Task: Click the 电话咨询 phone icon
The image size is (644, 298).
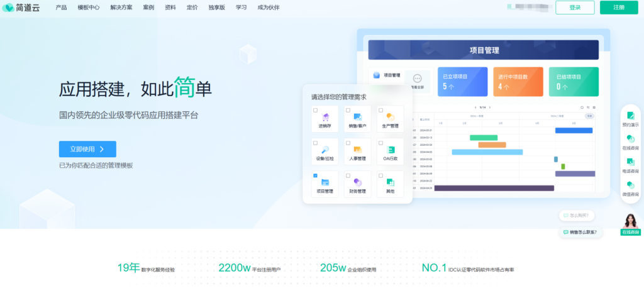Action: (x=630, y=162)
